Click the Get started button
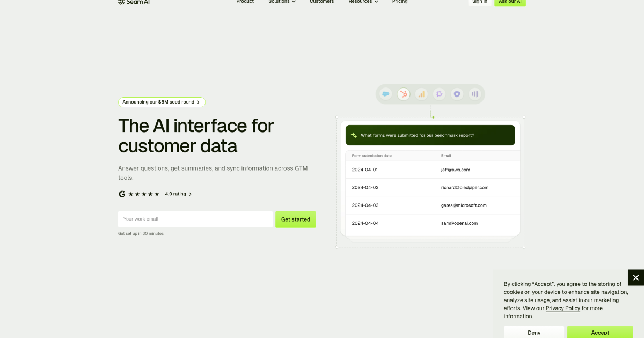This screenshot has width=644, height=338. pos(296,219)
